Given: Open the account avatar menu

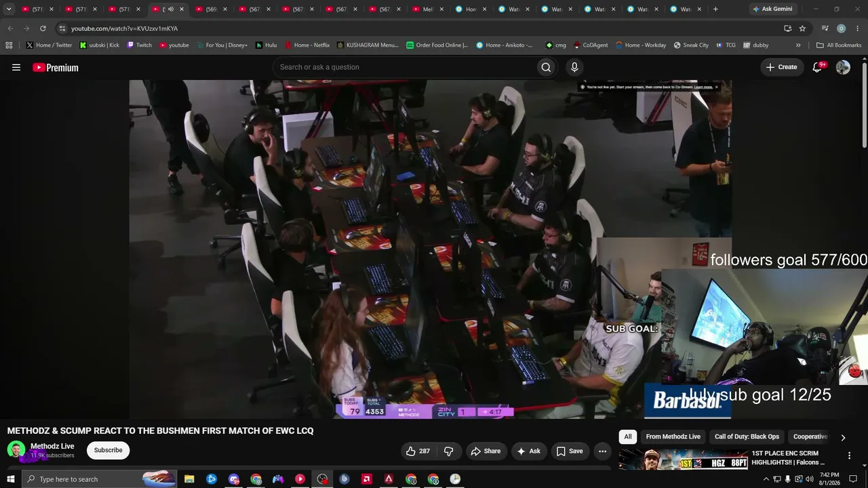Looking at the screenshot, I should tap(843, 67).
